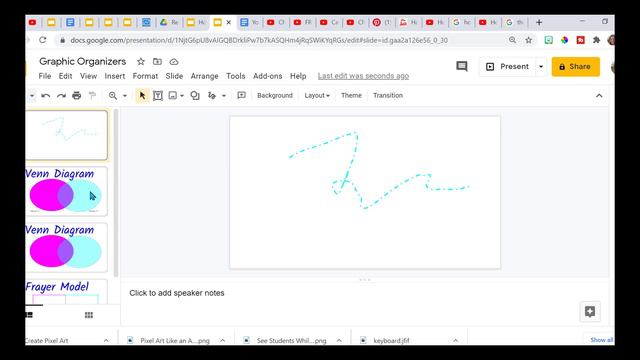Image resolution: width=640 pixels, height=360 pixels.
Task: Open the zoom level dropdown arrow
Action: [x=125, y=96]
